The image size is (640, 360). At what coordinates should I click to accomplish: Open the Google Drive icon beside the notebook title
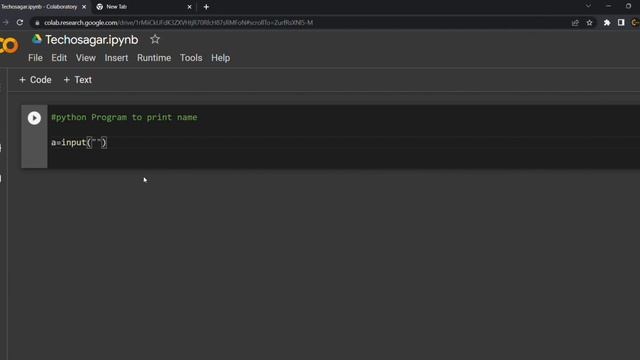click(37, 39)
